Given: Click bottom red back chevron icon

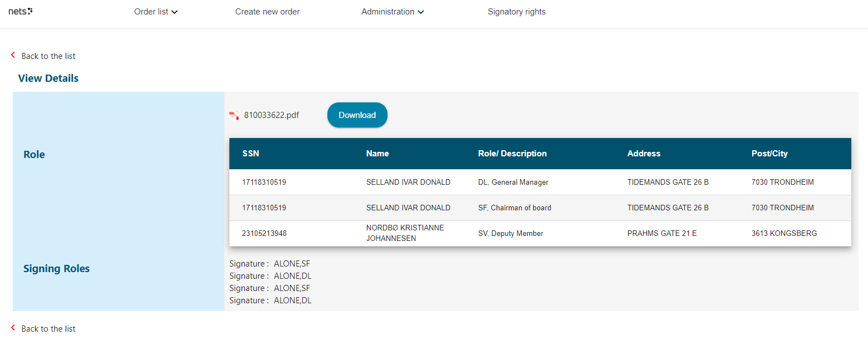Looking at the screenshot, I should point(13,328).
